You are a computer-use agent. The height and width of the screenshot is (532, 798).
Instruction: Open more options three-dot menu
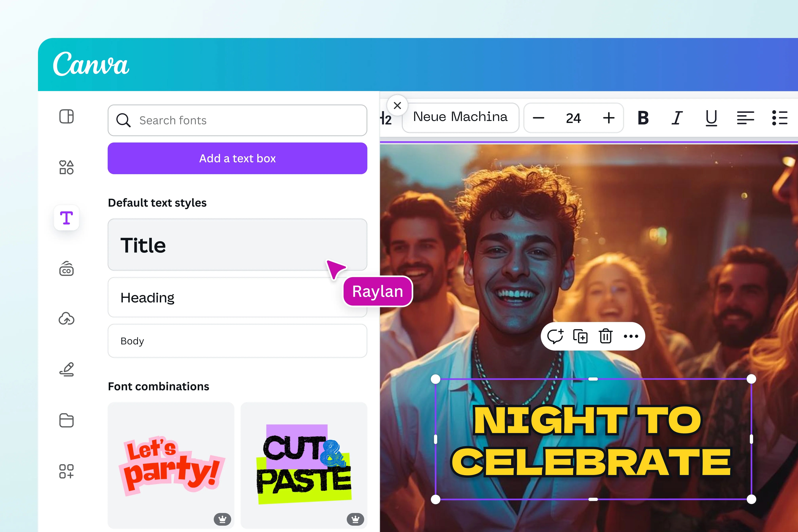tap(631, 336)
